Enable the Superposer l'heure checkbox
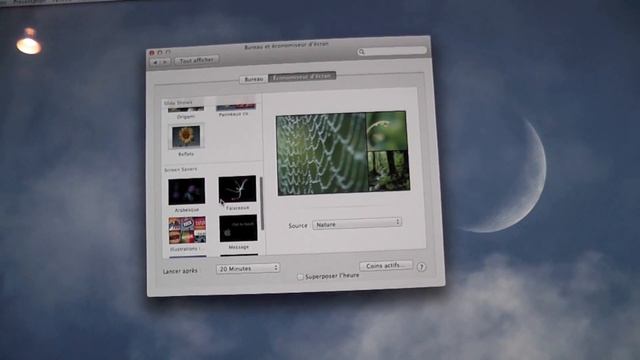Image resolution: width=640 pixels, height=360 pixels. [300, 277]
